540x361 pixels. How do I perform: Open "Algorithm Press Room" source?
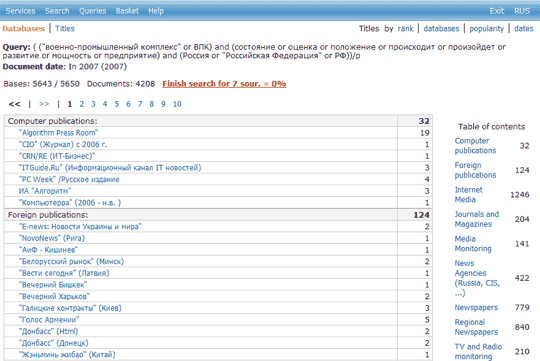point(59,133)
